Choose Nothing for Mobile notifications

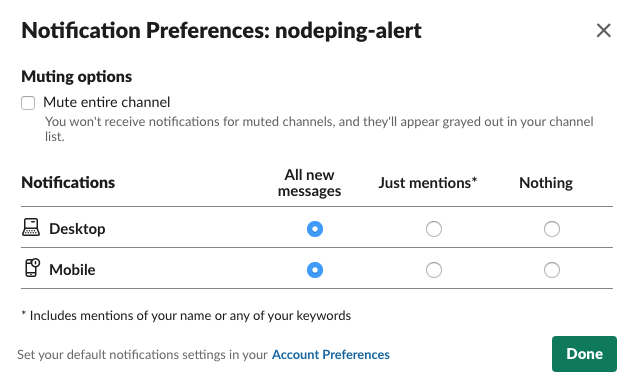(552, 270)
